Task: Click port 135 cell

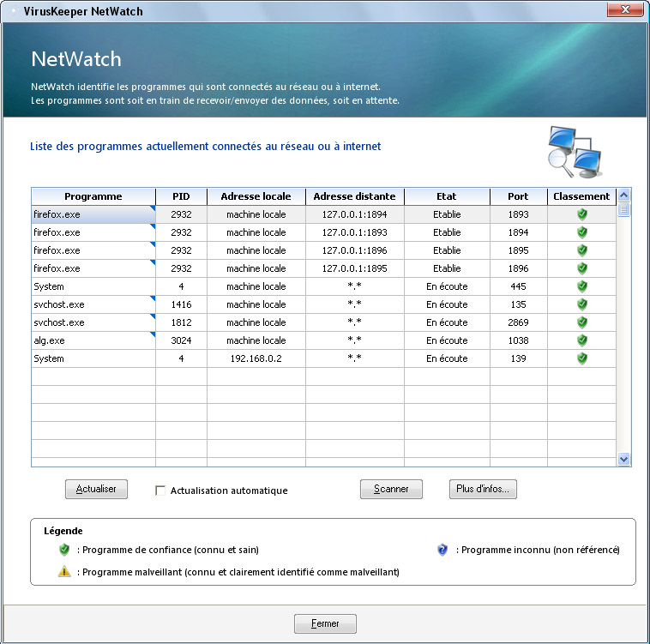Action: point(518,304)
